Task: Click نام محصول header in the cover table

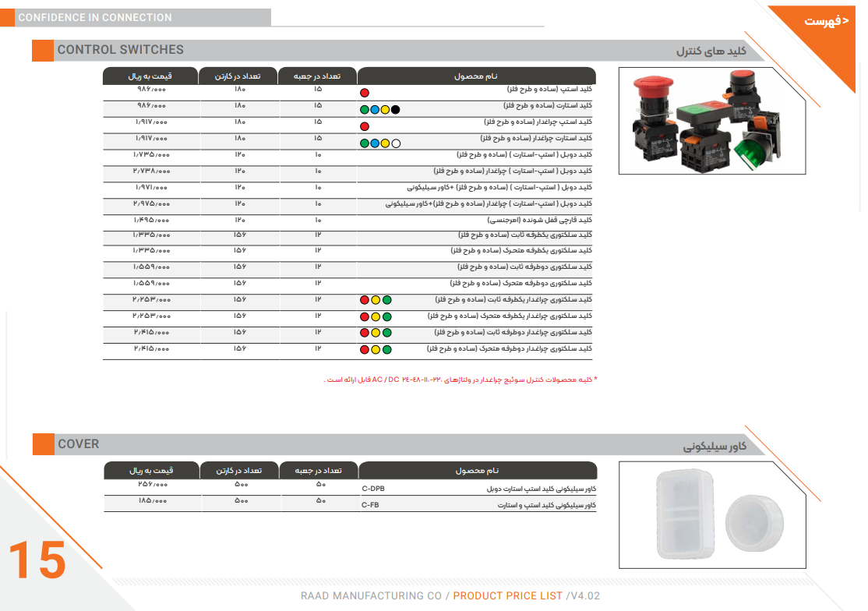Action: (477, 471)
